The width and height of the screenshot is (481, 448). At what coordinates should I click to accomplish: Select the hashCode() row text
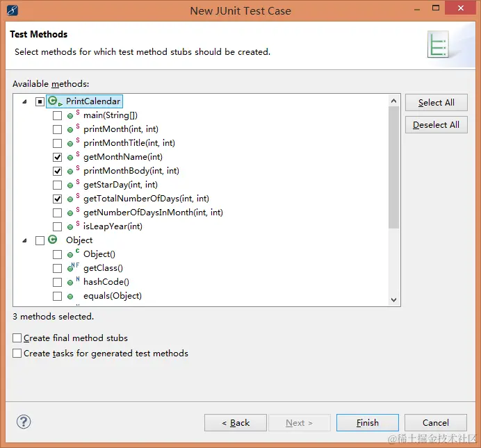106,282
